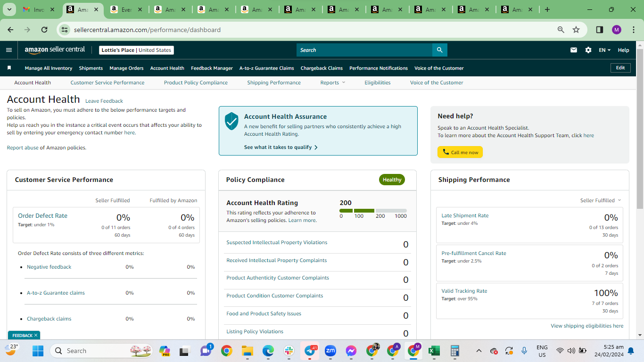Launch Excel from the taskbar
The image size is (644, 362).
click(x=434, y=351)
